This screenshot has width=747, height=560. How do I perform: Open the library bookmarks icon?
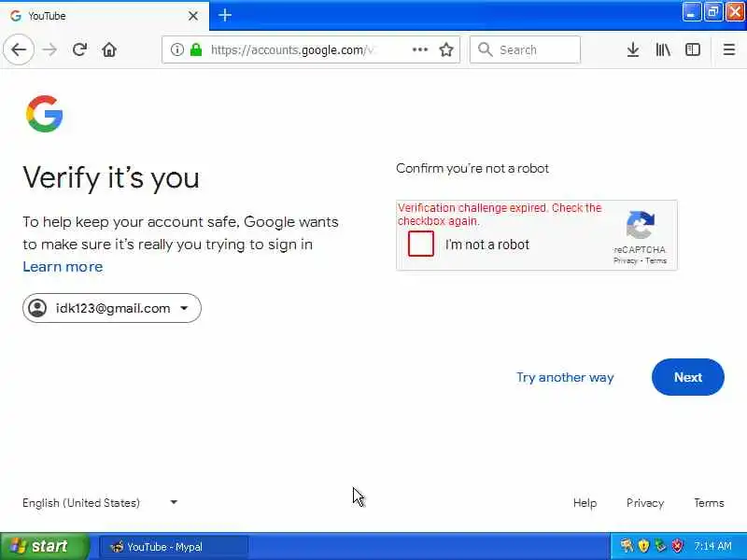click(663, 49)
